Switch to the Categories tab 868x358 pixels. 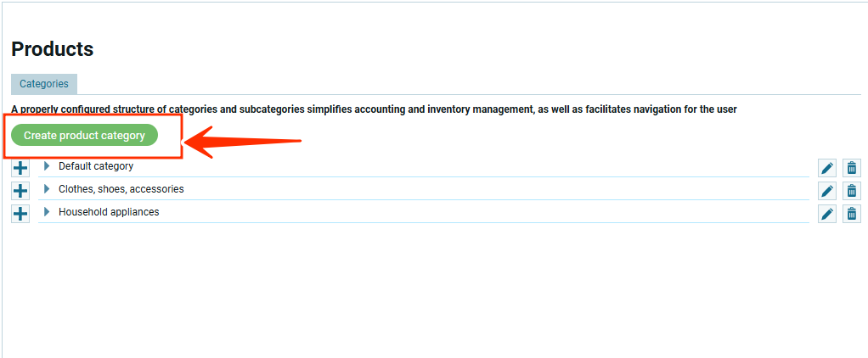point(44,84)
